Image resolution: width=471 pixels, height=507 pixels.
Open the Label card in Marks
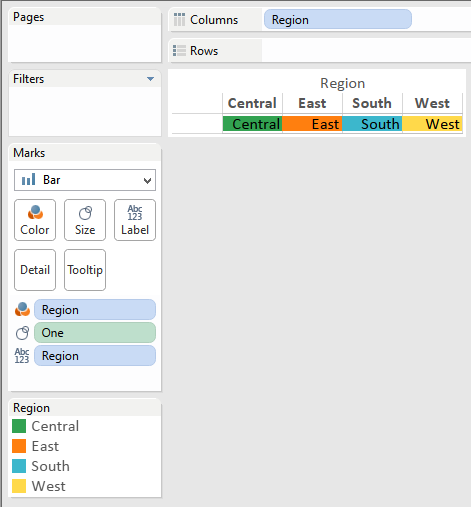pos(135,220)
